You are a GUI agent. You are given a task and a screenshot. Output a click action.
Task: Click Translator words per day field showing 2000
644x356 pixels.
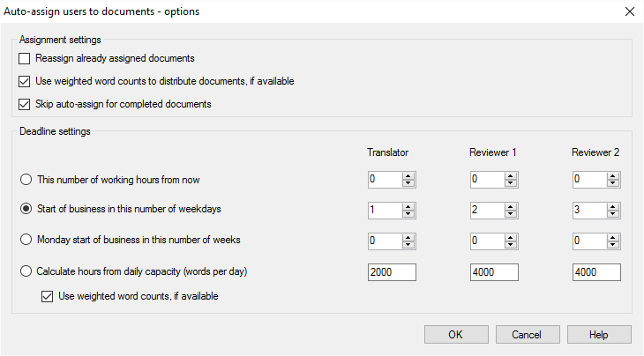(x=391, y=271)
